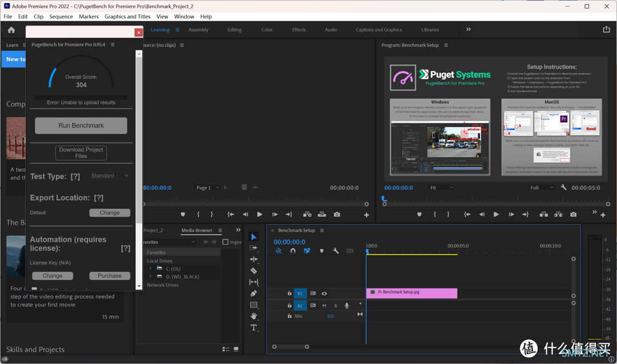Click Mix volume value 0.0

[x=330, y=316]
